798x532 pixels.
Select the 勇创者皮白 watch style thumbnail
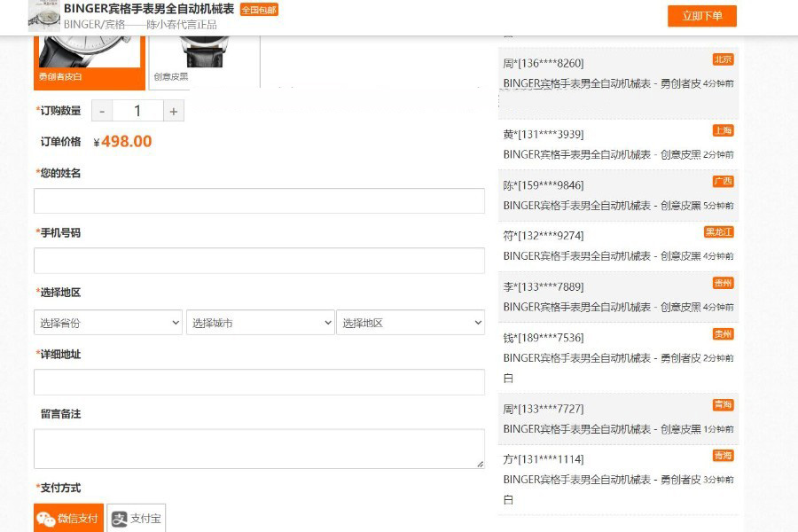tap(90, 63)
